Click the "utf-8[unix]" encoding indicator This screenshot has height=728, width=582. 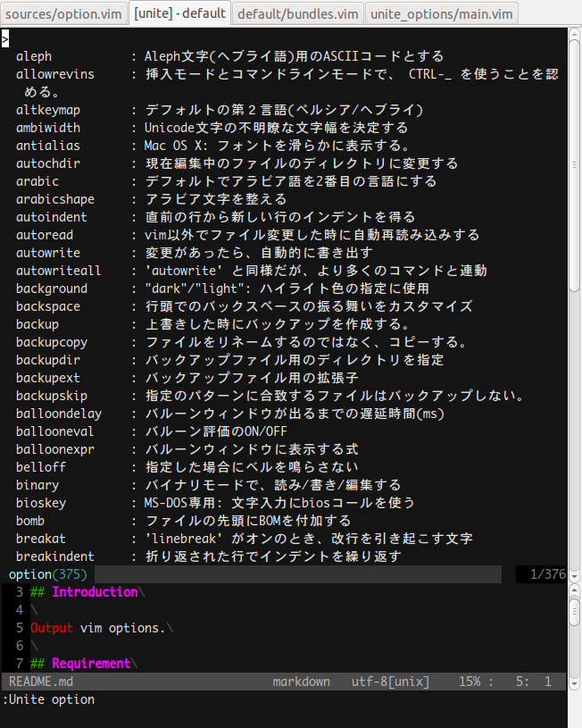(389, 681)
